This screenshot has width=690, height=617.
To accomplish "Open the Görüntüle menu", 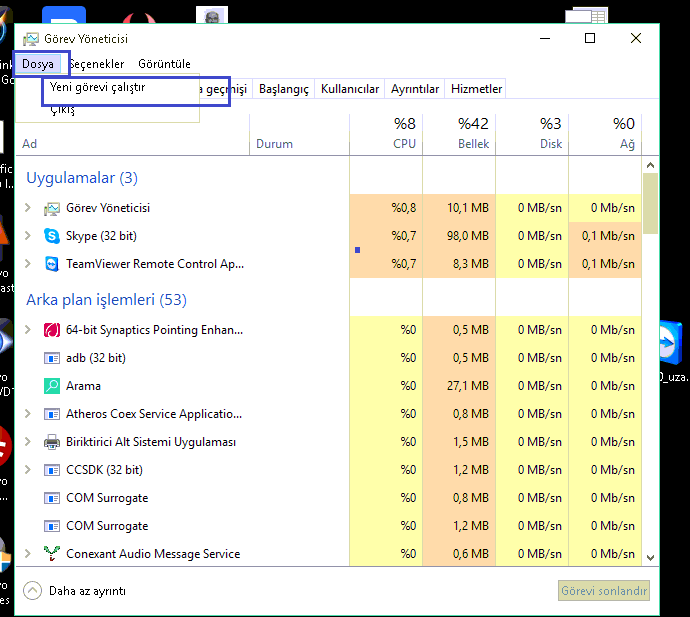I will tap(164, 64).
